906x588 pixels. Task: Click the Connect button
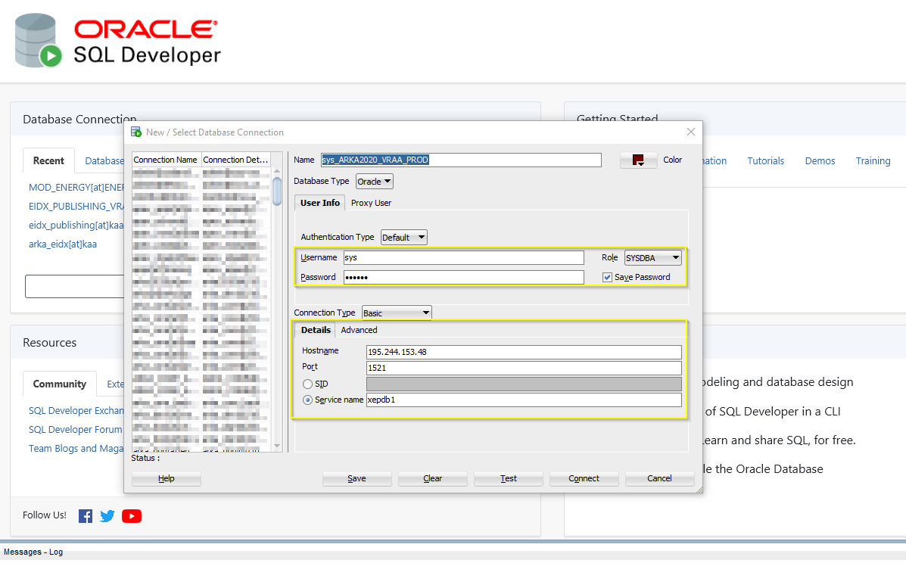584,478
